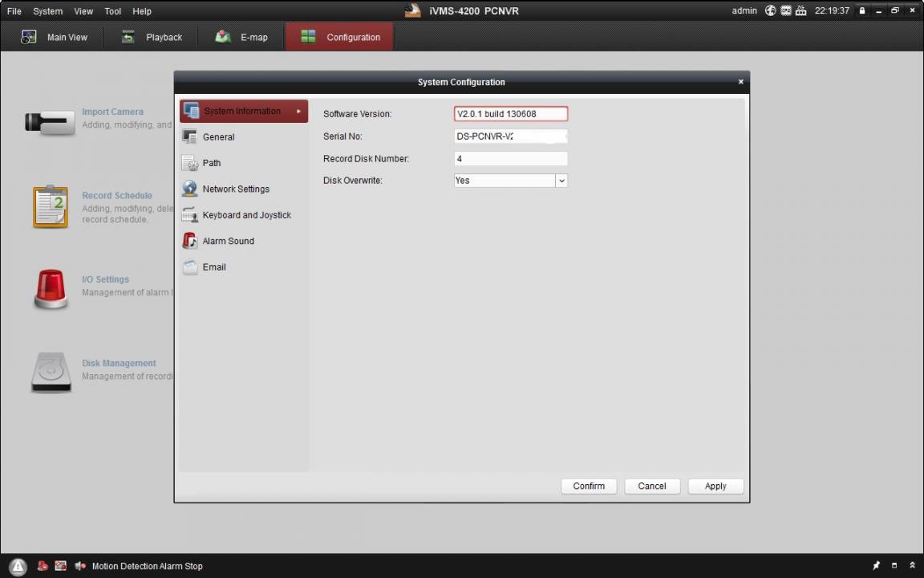
Task: Open the System menu
Action: 48,11
